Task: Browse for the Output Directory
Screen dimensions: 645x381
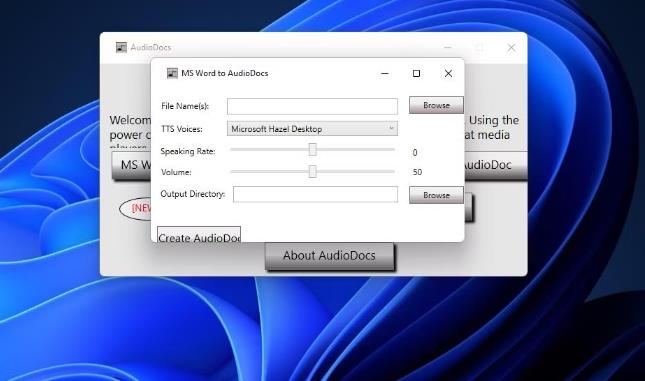Action: click(x=436, y=195)
